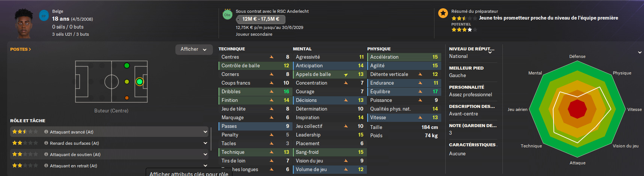Image resolution: width=644 pixels, height=176 pixels.
Task: Click the green Obs badge by the contract info
Action: coord(227,15)
